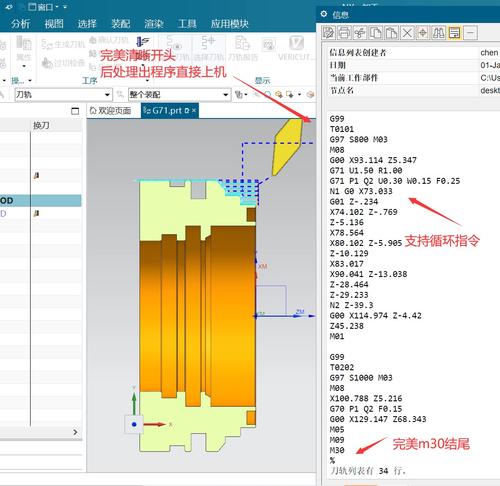Click the G71 U1.50 R1.00 line
Screen dimensions: 500x486
tap(366, 170)
